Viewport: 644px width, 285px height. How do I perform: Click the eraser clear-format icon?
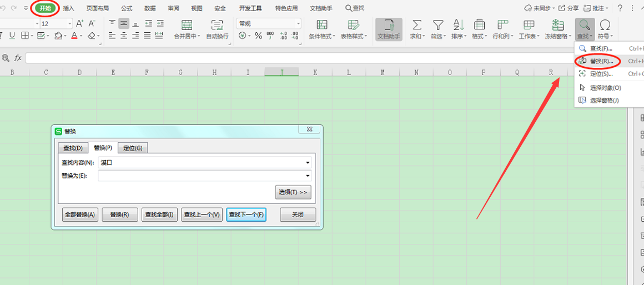pyautogui.click(x=92, y=36)
